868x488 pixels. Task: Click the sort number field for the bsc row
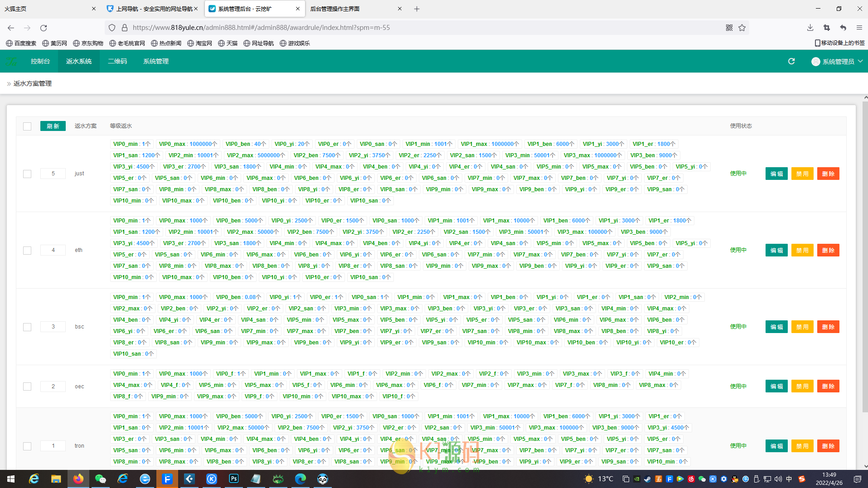[x=53, y=327]
